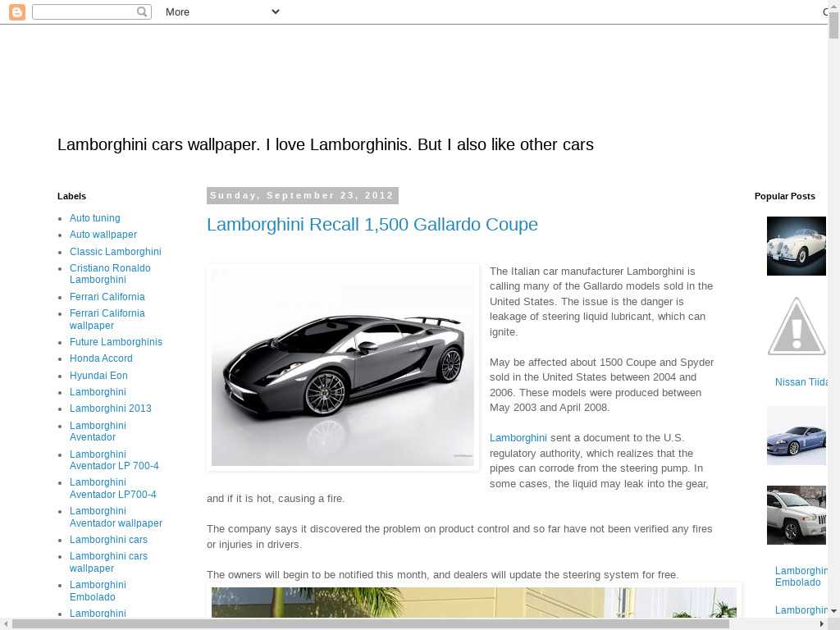Click the Labels sidebar heading
This screenshot has width=840, height=630.
(72, 197)
